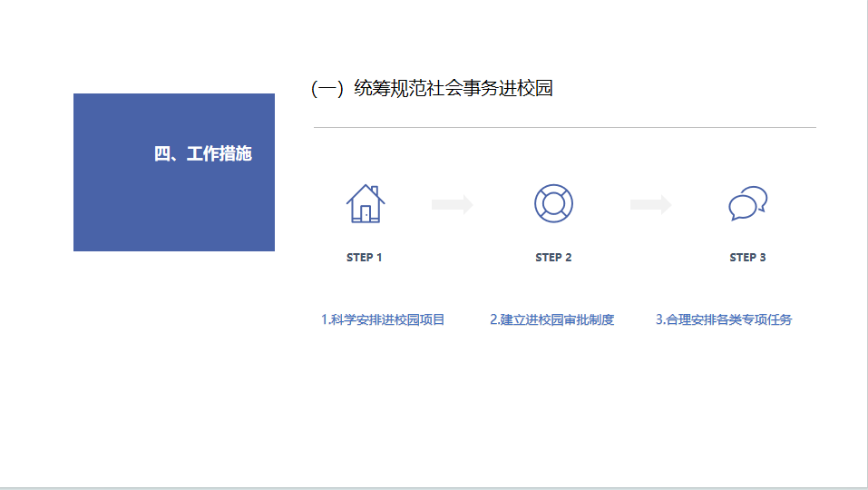
Task: Click the title text 四、工作措施
Action: point(203,153)
